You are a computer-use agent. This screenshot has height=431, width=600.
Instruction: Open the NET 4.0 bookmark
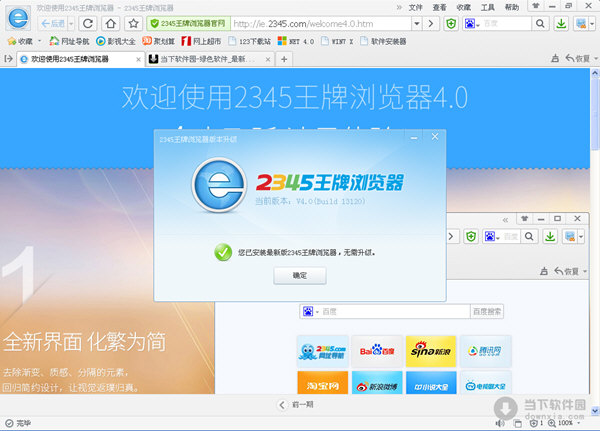point(296,41)
